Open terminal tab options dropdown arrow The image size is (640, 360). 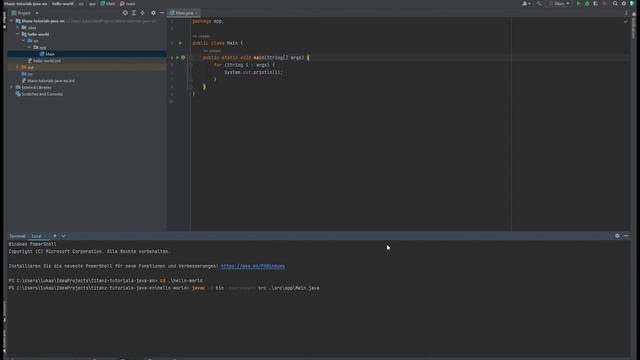63,236
